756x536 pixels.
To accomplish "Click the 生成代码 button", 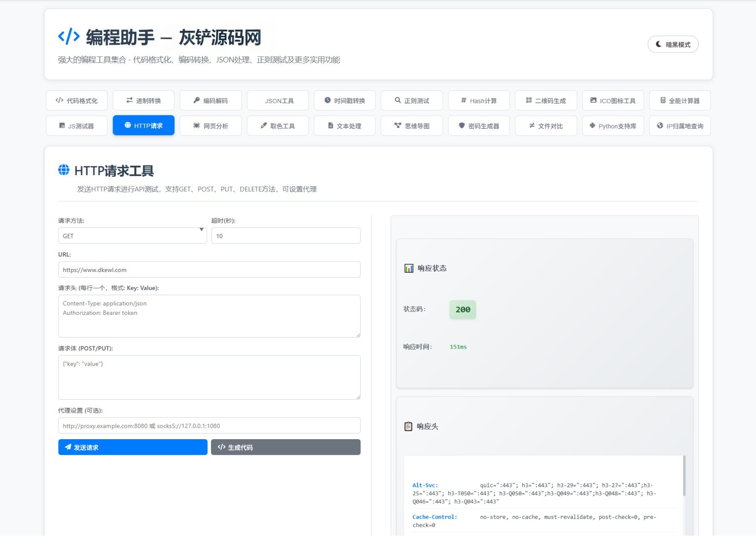I will [x=286, y=447].
